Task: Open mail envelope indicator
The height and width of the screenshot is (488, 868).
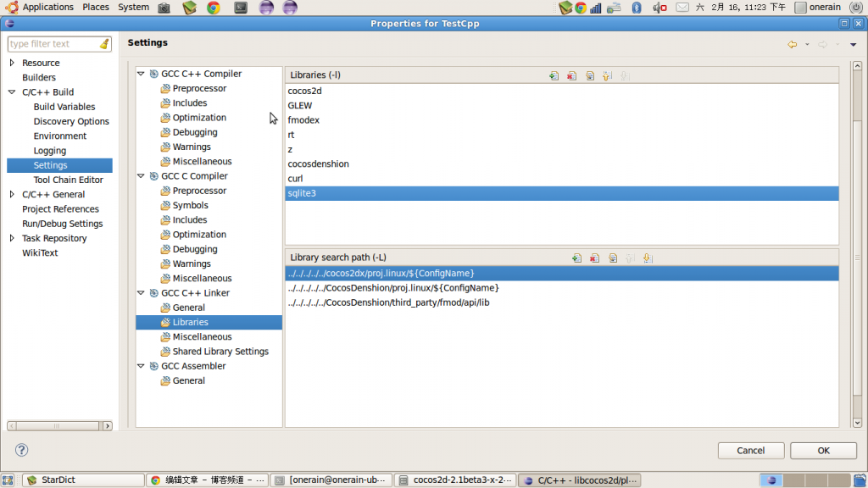Action: [682, 7]
